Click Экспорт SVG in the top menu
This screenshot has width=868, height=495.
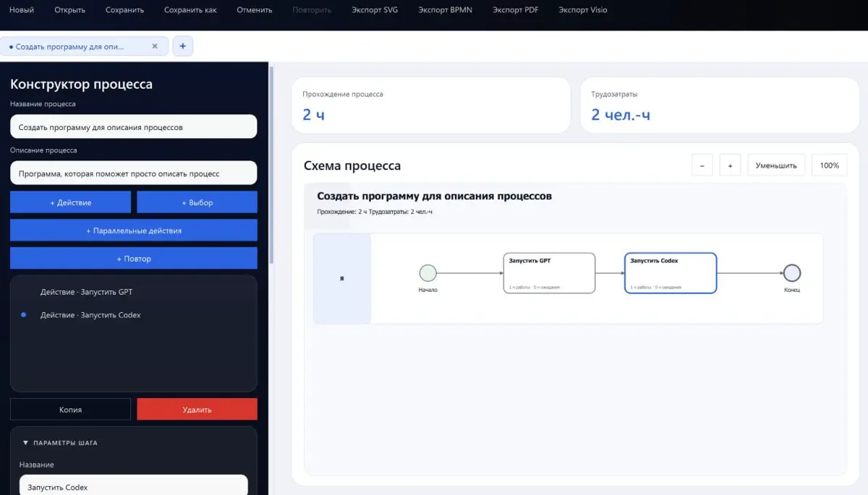[375, 10]
